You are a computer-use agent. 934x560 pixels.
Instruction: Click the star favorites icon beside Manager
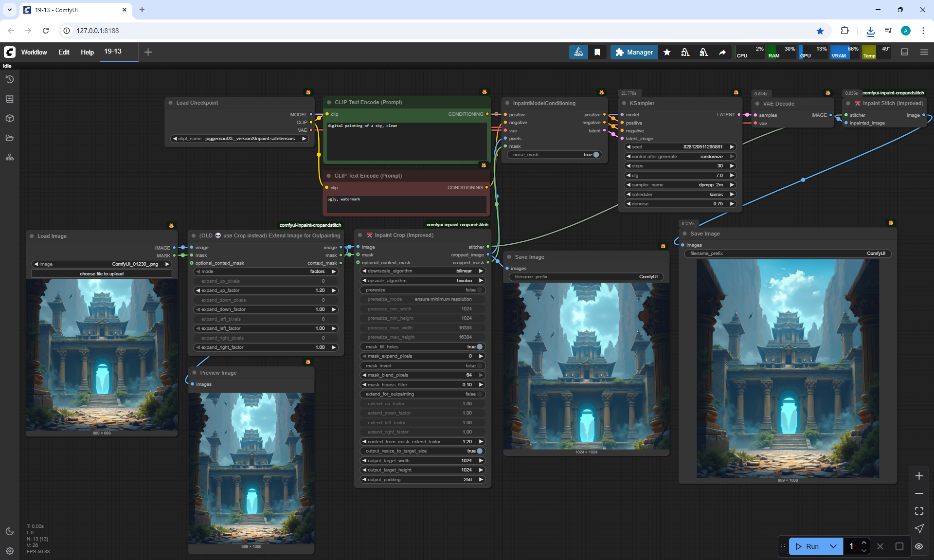click(x=667, y=52)
